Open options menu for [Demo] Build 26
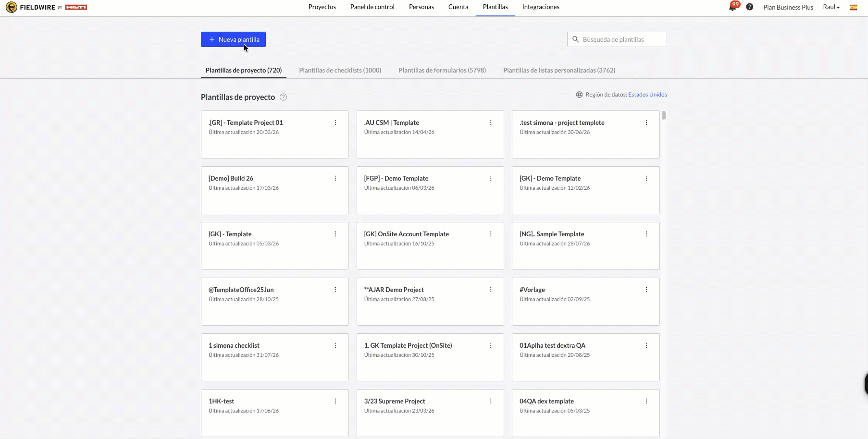This screenshot has height=439, width=868. (x=335, y=178)
